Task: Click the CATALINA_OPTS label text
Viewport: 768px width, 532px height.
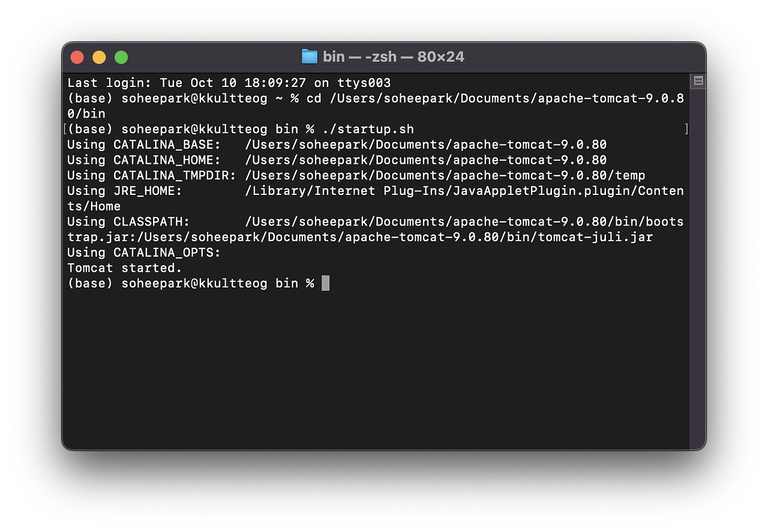Action: point(166,253)
